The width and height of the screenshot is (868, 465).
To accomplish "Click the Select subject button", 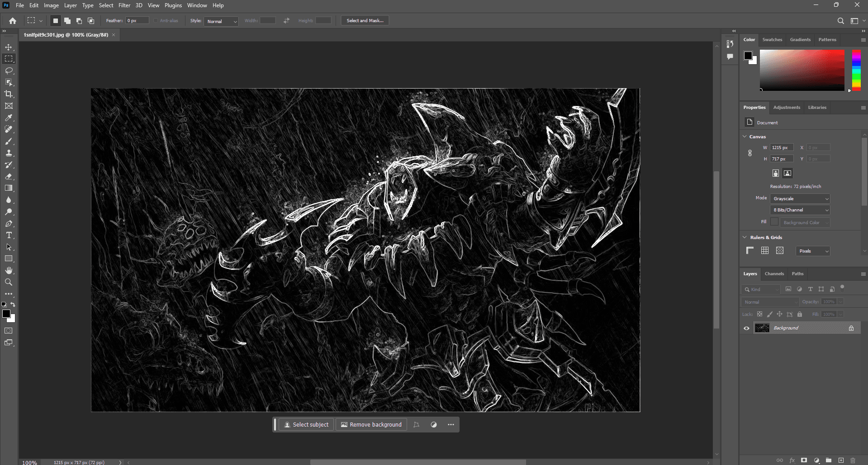I will (x=306, y=425).
